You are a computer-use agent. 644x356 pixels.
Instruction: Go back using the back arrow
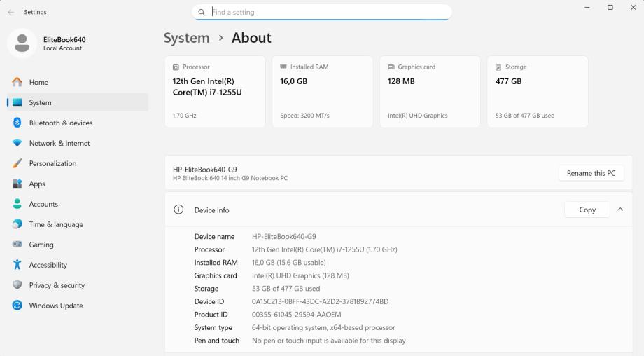(x=10, y=12)
